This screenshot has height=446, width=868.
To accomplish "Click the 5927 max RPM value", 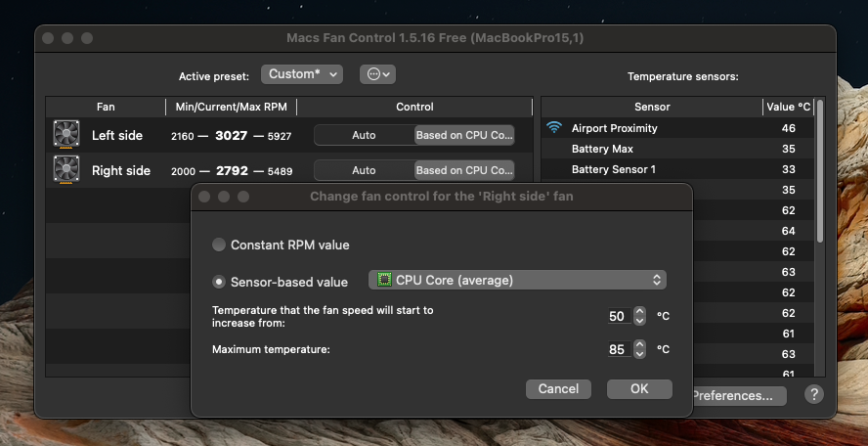I will (280, 136).
